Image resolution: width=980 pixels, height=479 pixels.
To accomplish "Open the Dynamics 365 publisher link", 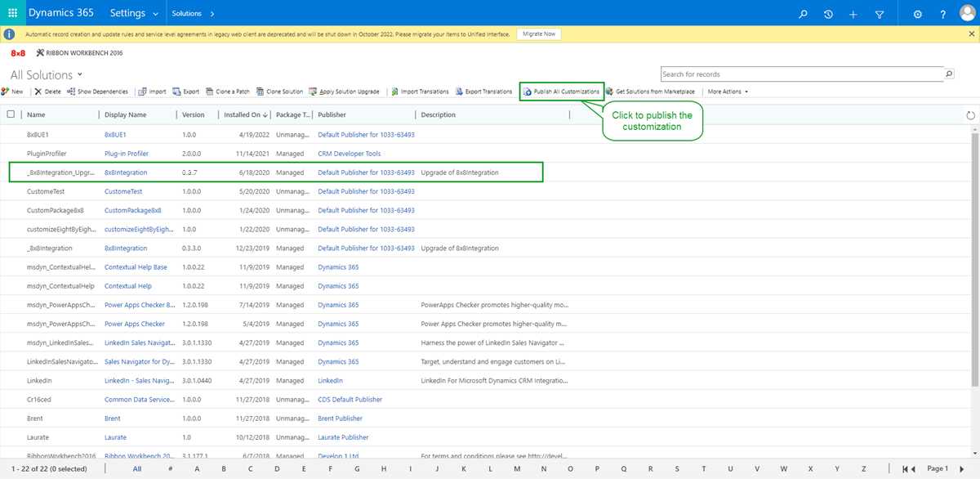I will [339, 267].
